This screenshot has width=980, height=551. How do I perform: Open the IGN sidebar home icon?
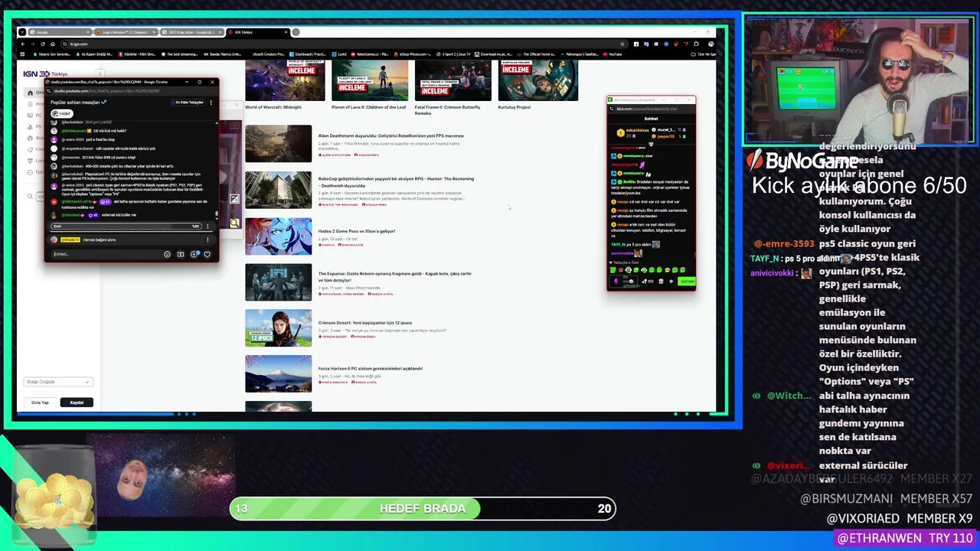tap(30, 93)
